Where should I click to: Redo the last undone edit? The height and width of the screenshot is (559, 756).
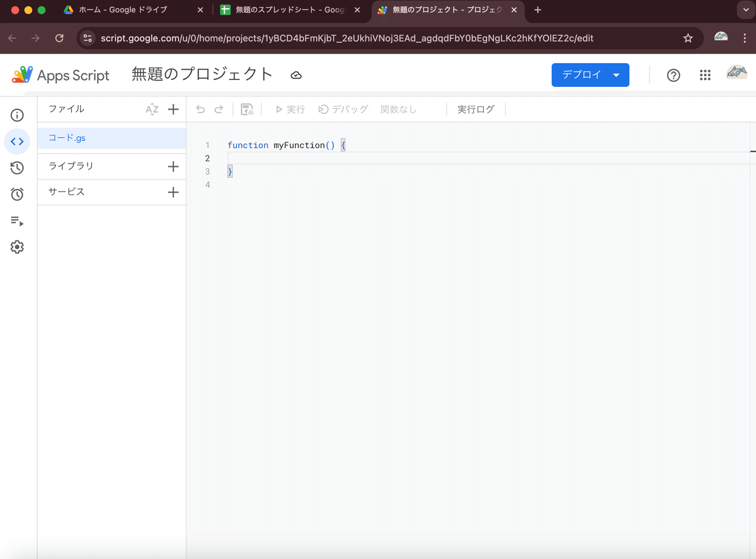click(x=217, y=108)
